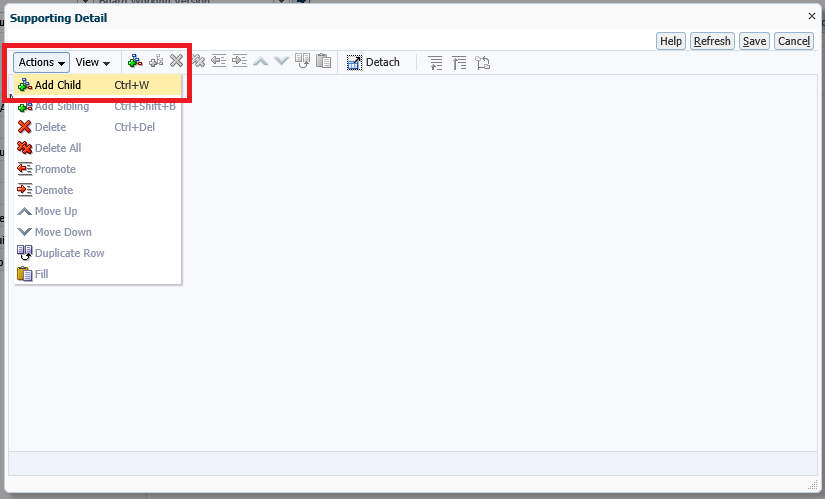Click the Add Child toolbar icon
The width and height of the screenshot is (825, 499).
[x=135, y=62]
